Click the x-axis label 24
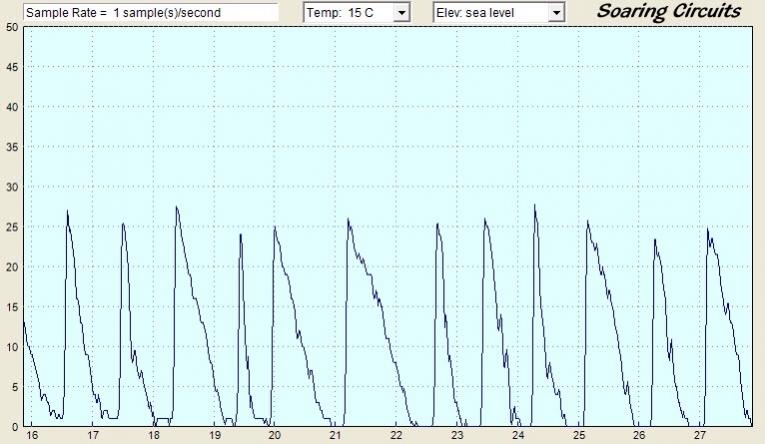The width and height of the screenshot is (765, 444). pyautogui.click(x=518, y=435)
